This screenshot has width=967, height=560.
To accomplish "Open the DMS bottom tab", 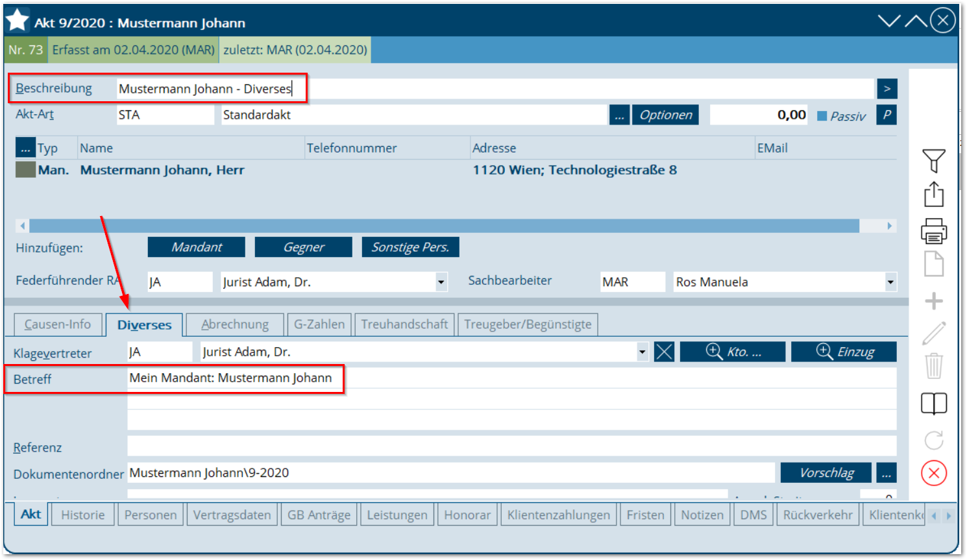I will [x=753, y=515].
